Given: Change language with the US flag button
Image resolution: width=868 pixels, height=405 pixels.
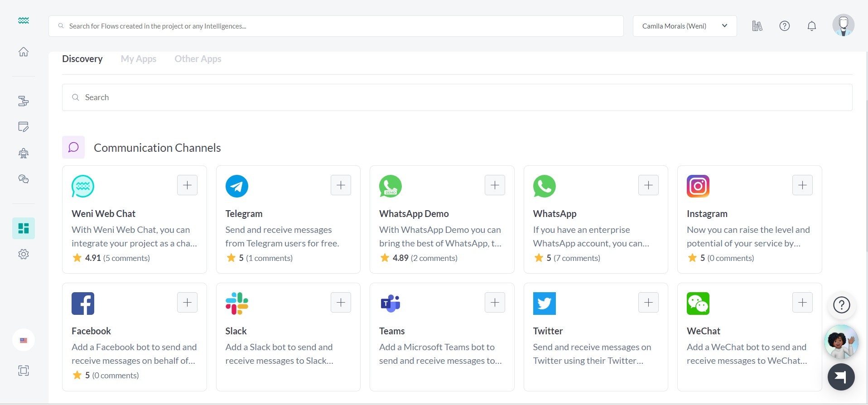Looking at the screenshot, I should (x=24, y=340).
